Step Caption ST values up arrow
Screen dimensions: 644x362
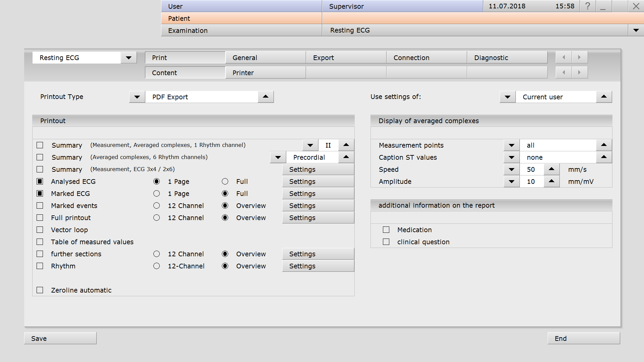[x=604, y=157]
